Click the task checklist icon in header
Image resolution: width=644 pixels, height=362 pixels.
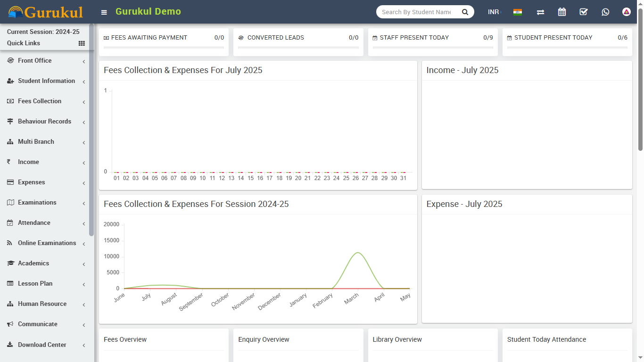click(x=584, y=12)
